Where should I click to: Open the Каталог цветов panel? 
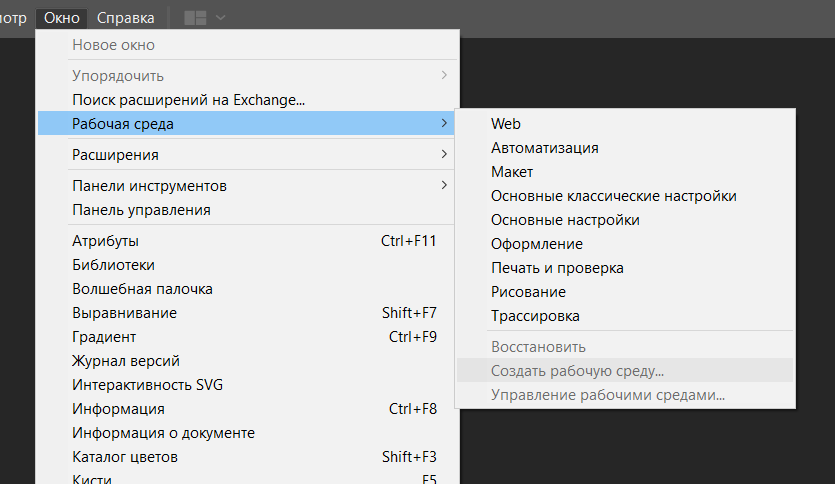125,457
